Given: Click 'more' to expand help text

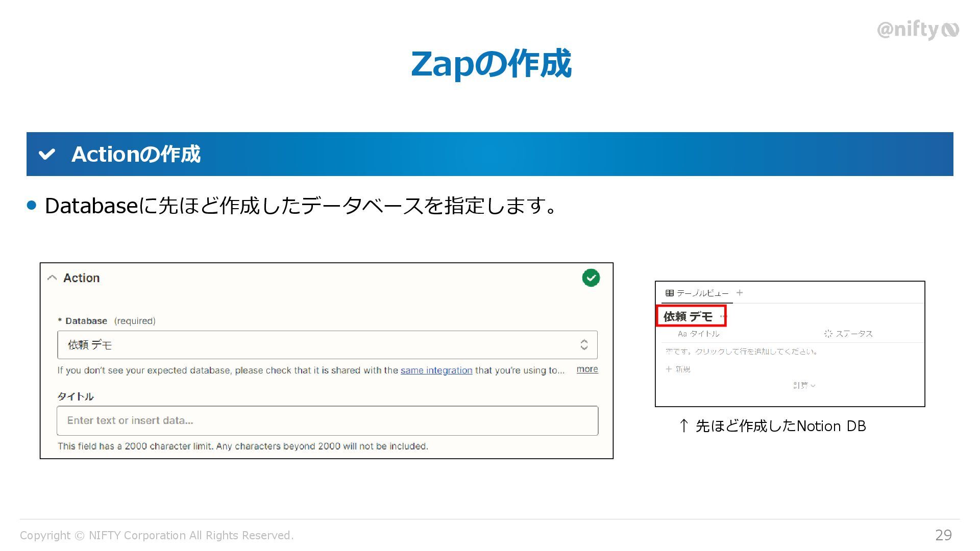Looking at the screenshot, I should coord(587,369).
